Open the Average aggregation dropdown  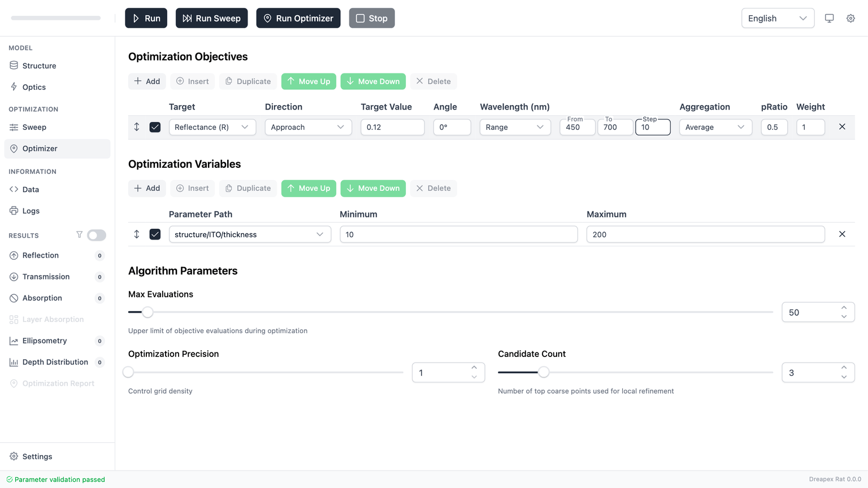click(715, 127)
